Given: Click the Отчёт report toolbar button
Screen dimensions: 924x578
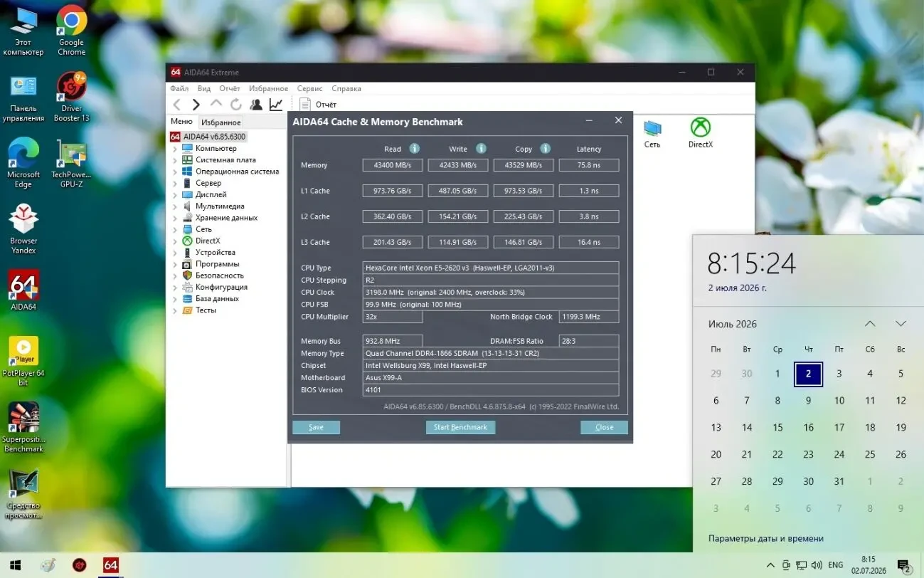Looking at the screenshot, I should tap(319, 105).
